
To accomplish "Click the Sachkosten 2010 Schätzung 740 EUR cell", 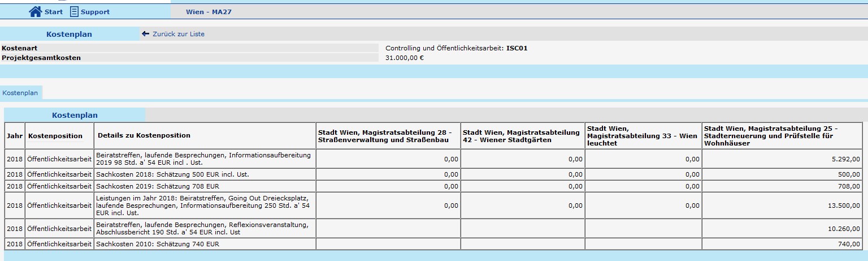I will [x=158, y=244].
